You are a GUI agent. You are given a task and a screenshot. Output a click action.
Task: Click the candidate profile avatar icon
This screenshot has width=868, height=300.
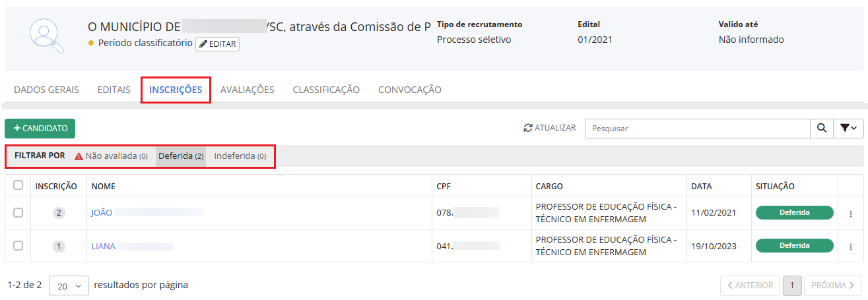pos(47,35)
